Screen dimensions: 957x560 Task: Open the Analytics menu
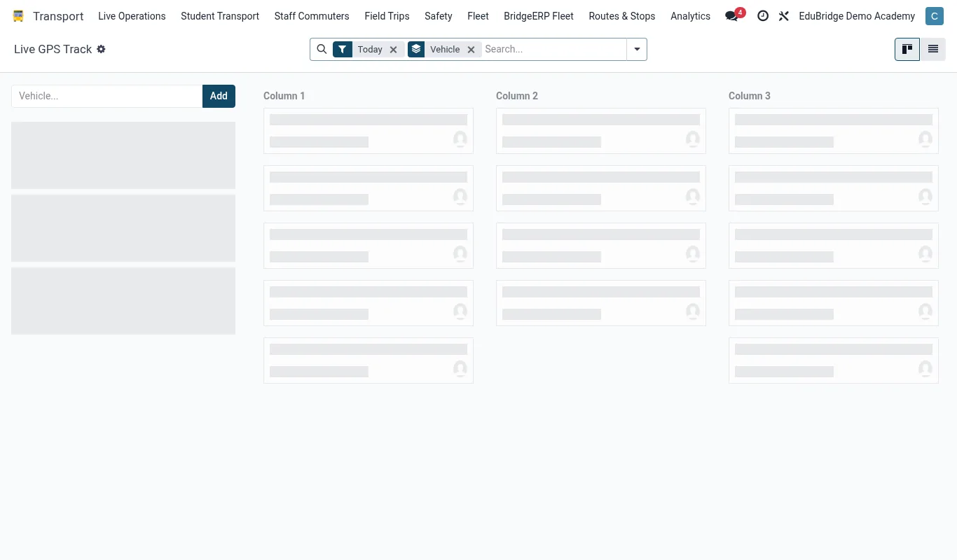click(690, 16)
